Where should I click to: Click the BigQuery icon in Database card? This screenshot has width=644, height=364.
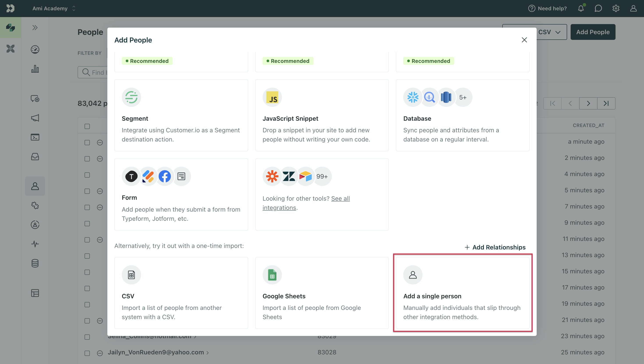click(430, 97)
